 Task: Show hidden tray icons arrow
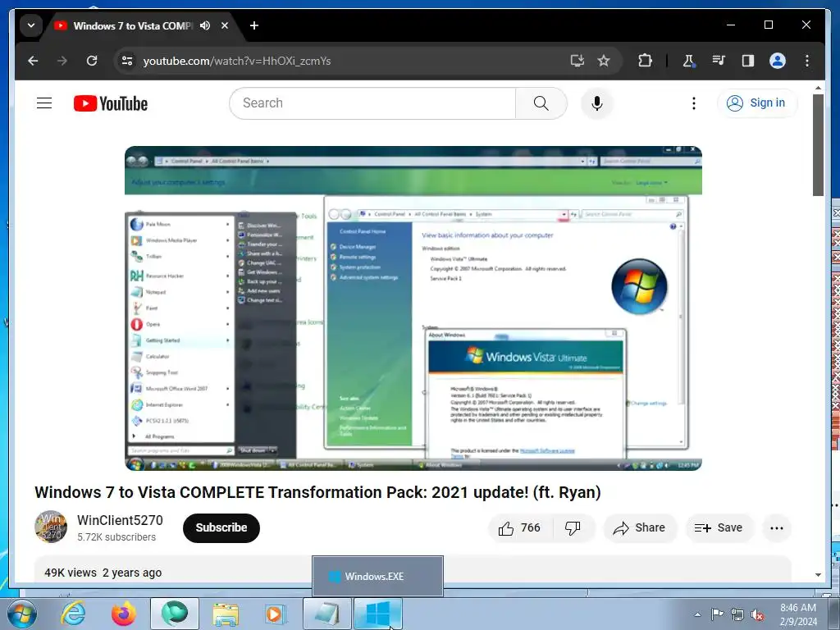[697, 614]
